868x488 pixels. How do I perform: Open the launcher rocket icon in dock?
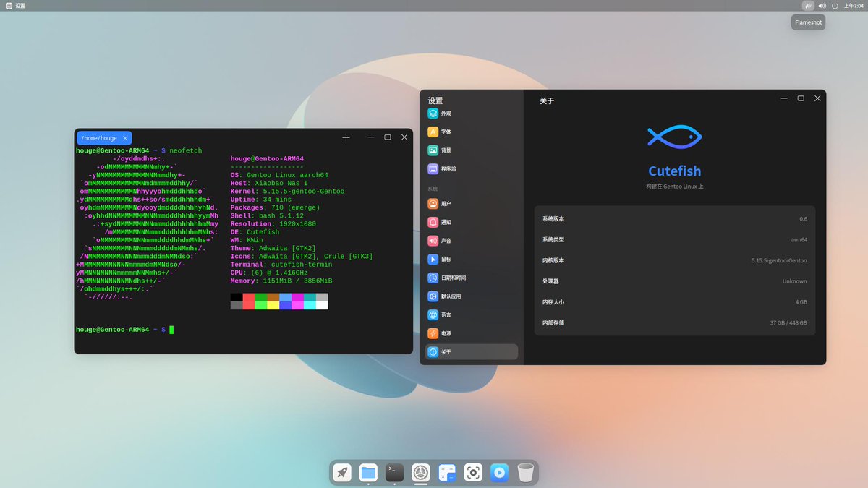click(343, 472)
